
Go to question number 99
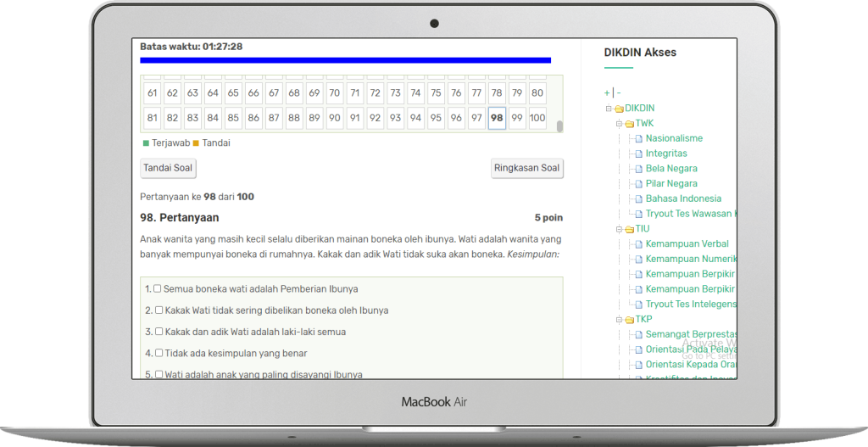point(517,118)
